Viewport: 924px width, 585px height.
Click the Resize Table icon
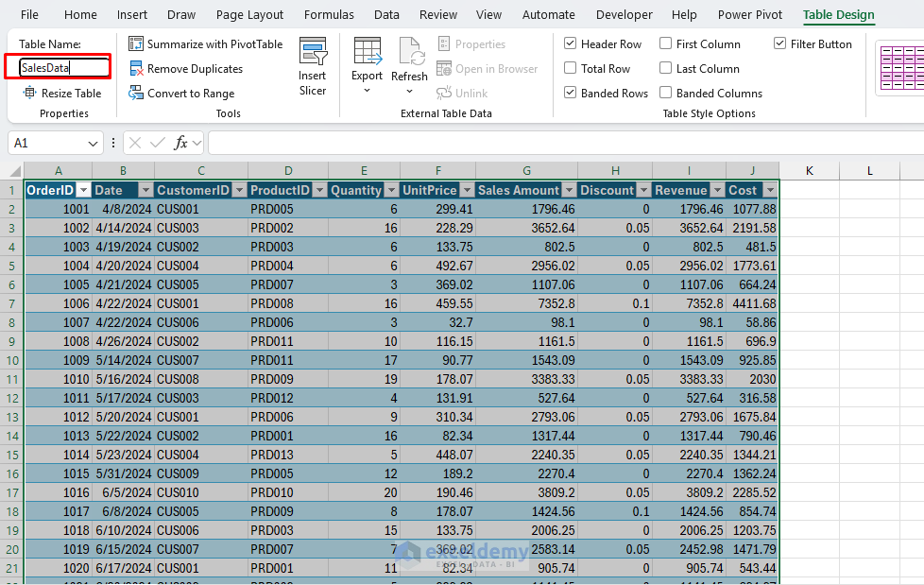[30, 94]
